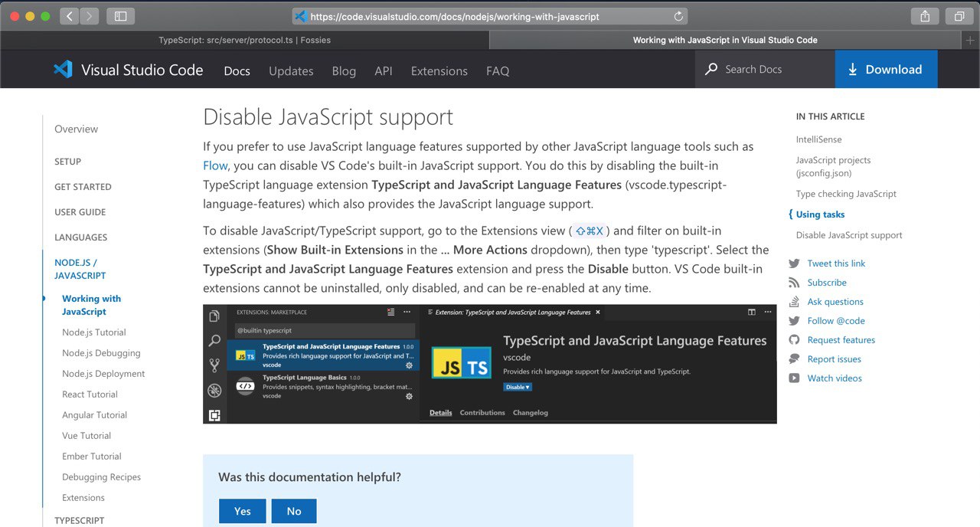
Task: Jump to Using tasks section
Action: (820, 214)
